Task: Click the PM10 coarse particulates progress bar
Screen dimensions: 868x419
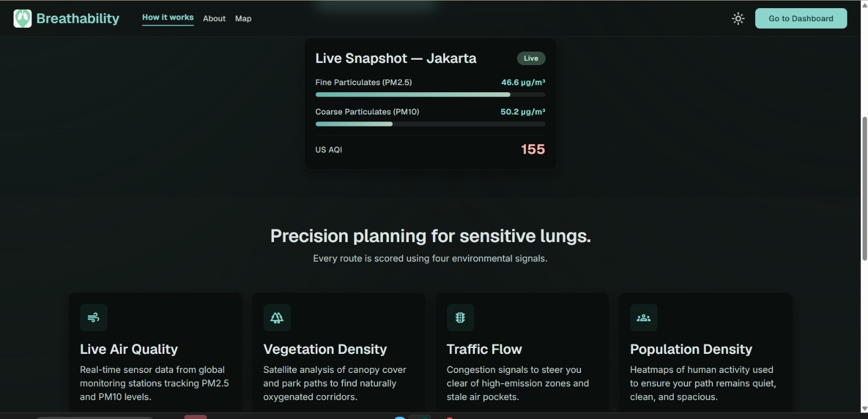Action: [430, 124]
